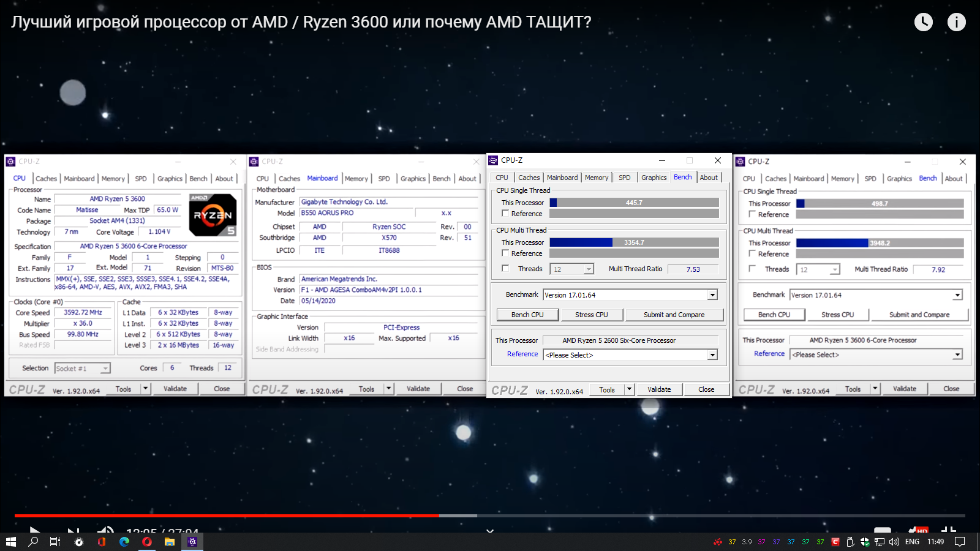Tick the Threads checkbox in Ryzen 3600 bench window
Viewport: 980px width, 551px height.
(752, 269)
